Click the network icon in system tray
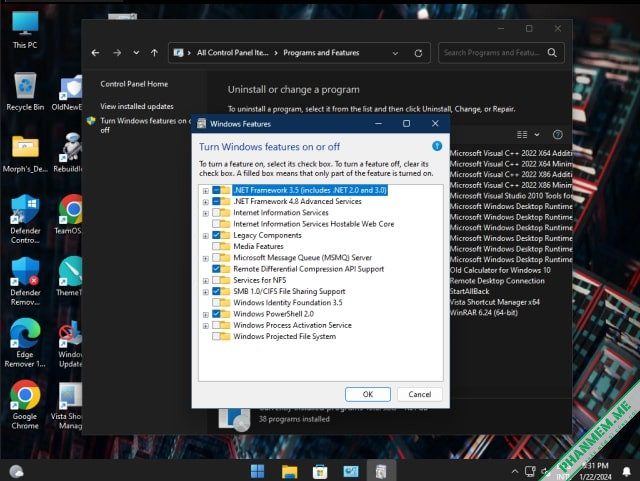 (x=530, y=472)
